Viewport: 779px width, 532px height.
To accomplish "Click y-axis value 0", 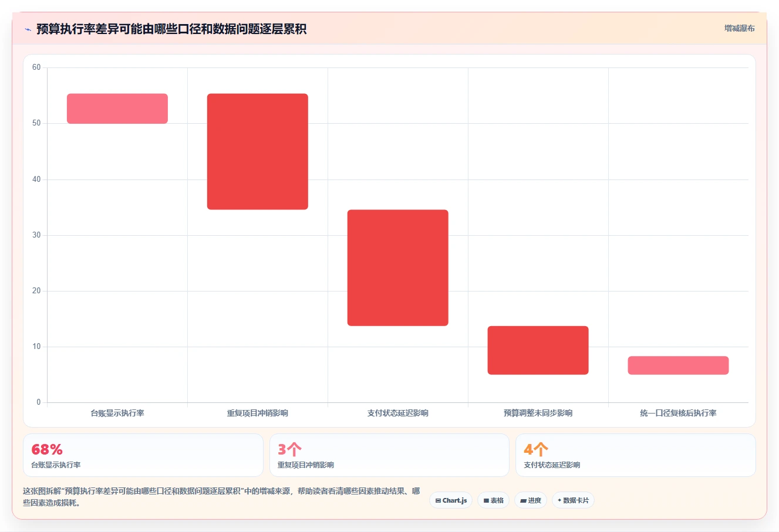I will coord(39,402).
